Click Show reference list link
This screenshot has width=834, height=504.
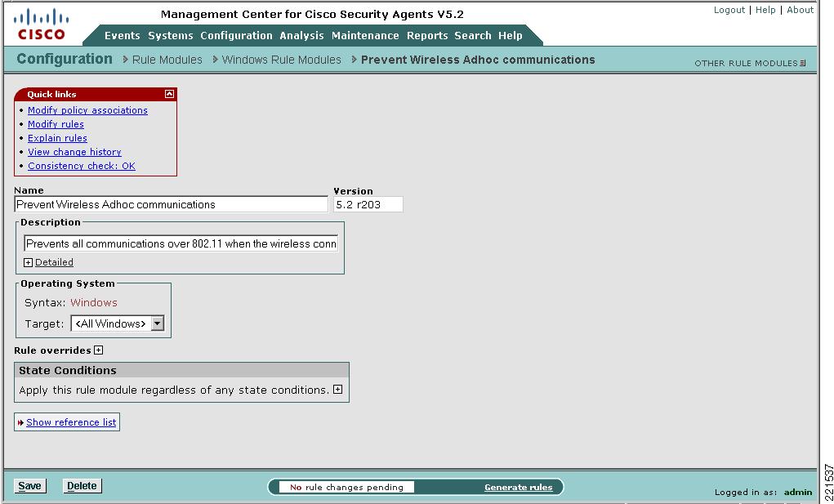[x=71, y=422]
